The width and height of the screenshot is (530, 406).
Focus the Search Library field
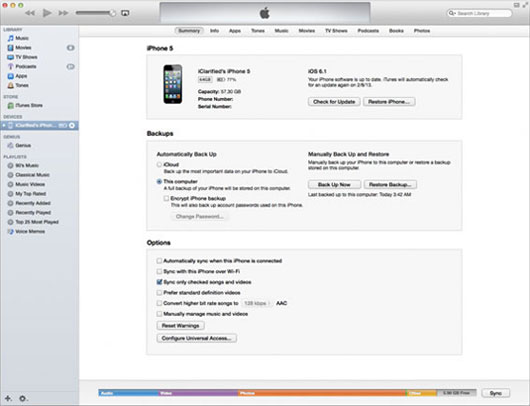click(x=480, y=13)
